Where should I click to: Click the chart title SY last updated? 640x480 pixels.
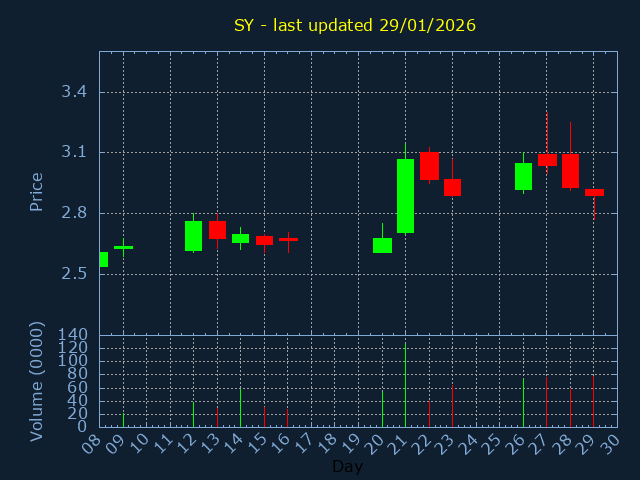click(355, 25)
